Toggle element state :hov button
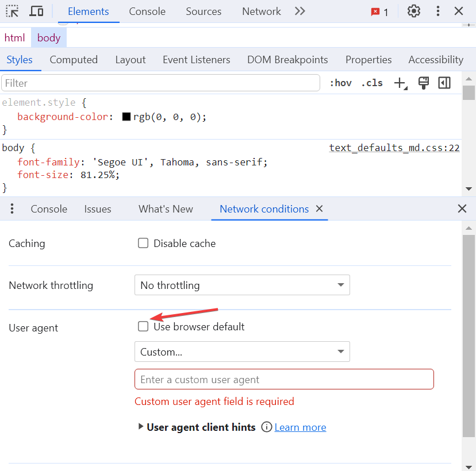The height and width of the screenshot is (471, 476). pos(340,83)
